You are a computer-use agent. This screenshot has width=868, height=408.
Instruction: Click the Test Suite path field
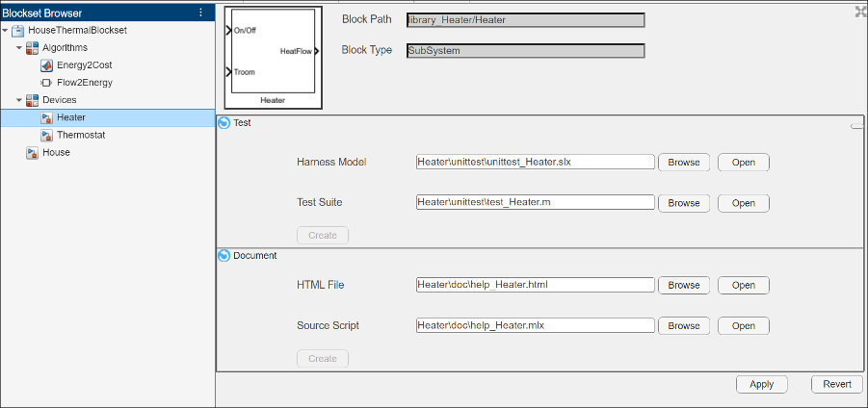click(536, 202)
